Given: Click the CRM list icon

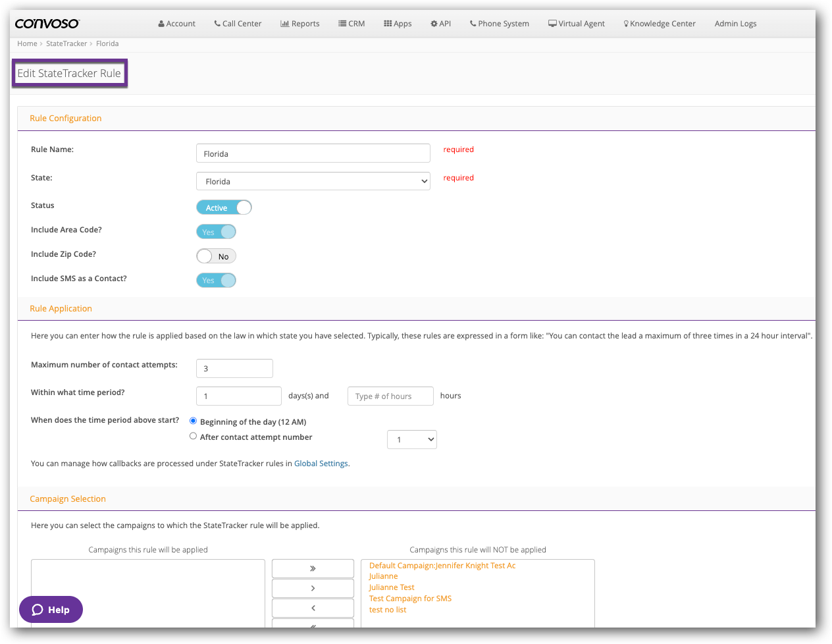Looking at the screenshot, I should click(342, 24).
